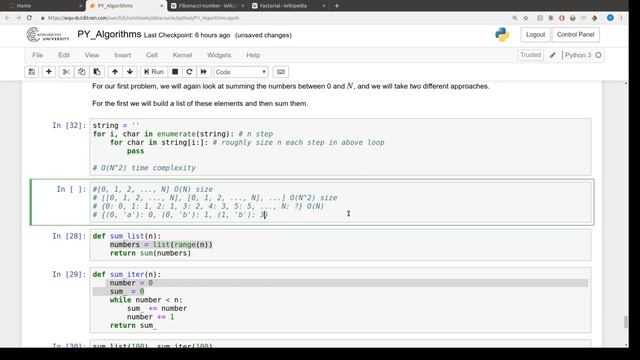Open the Control Panel
The width and height of the screenshot is (640, 360).
(576, 35)
